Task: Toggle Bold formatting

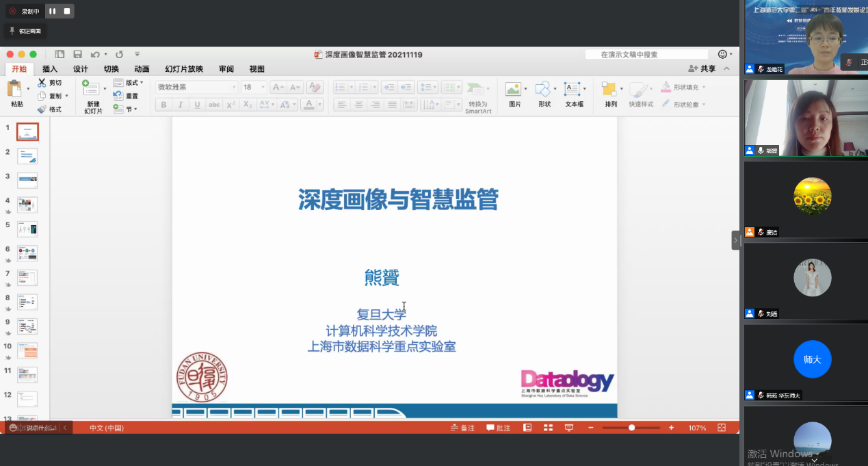Action: coord(163,105)
